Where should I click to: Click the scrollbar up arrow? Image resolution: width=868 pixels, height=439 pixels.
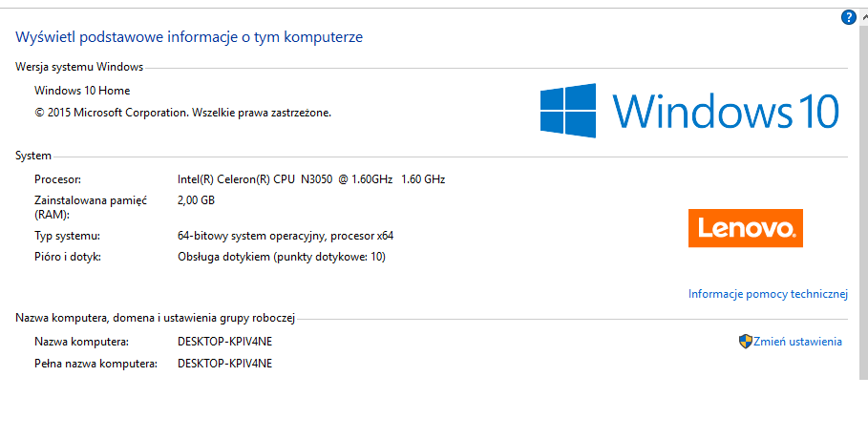863,16
